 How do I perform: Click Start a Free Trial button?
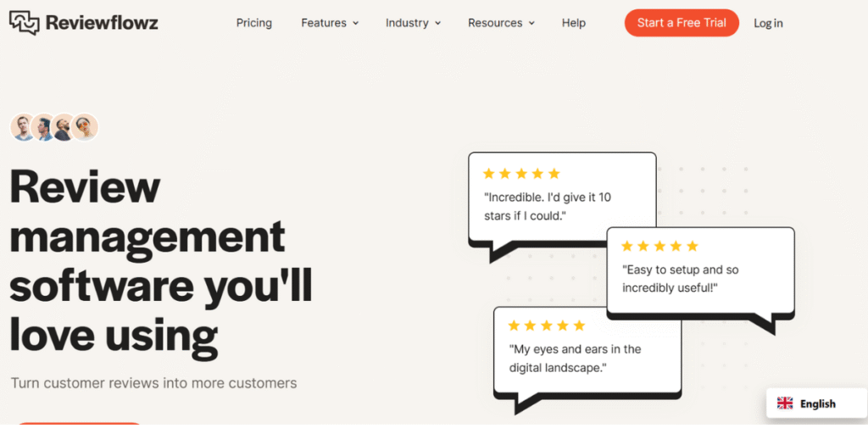[x=682, y=23]
